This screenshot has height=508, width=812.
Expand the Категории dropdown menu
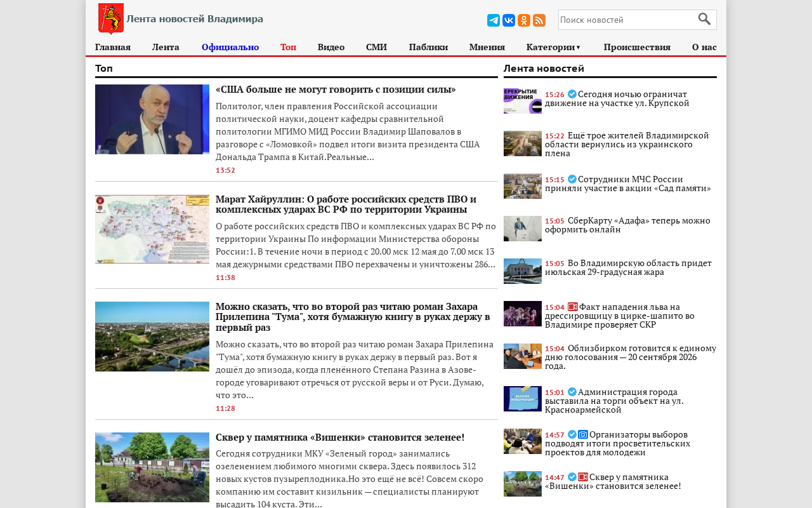554,47
